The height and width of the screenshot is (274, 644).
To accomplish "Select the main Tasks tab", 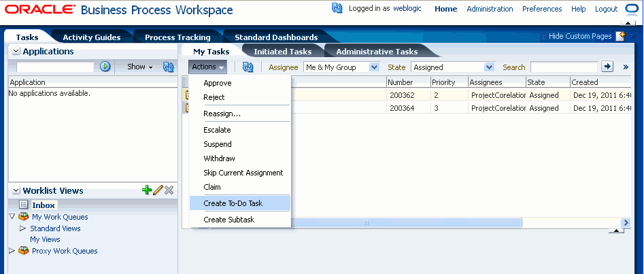I will [27, 37].
